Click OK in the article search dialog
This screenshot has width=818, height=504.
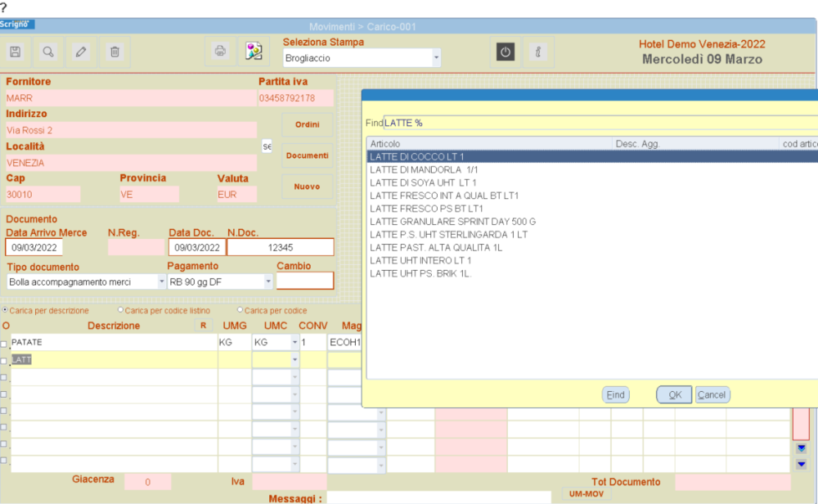click(675, 395)
